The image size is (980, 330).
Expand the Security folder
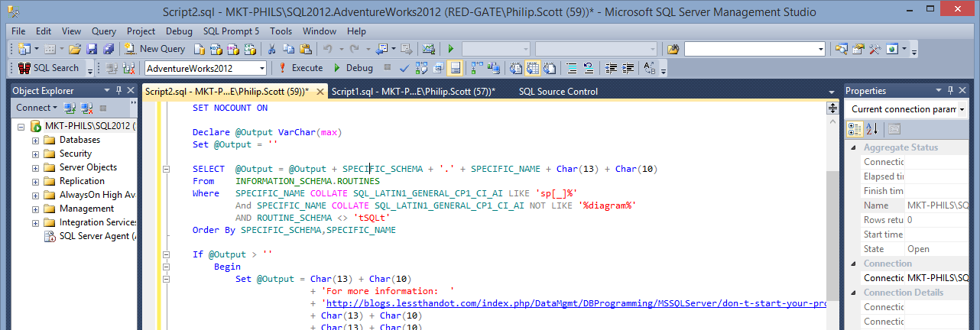click(x=35, y=154)
